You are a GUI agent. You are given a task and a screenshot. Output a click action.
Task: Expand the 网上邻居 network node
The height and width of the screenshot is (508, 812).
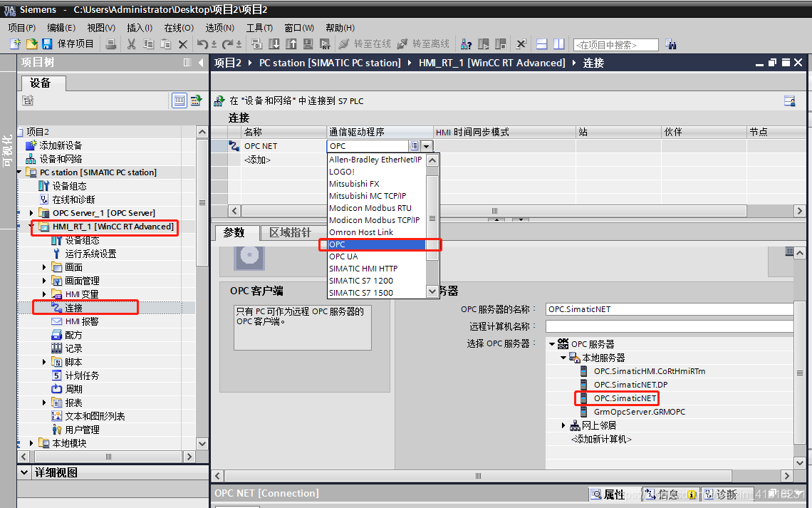pos(563,425)
